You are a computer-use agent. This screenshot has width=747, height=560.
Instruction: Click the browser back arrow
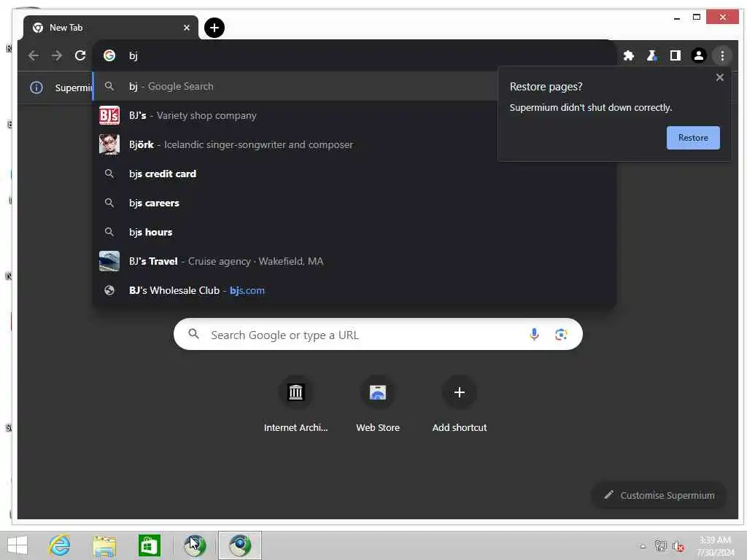click(34, 55)
